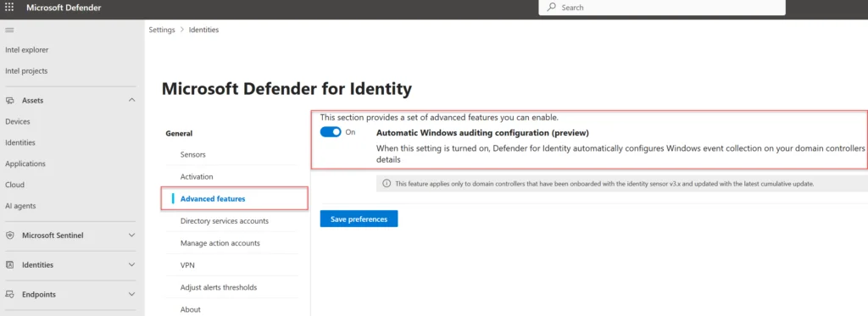Click Settings breadcrumb link
Viewport: 868px width, 316px height.
(162, 30)
